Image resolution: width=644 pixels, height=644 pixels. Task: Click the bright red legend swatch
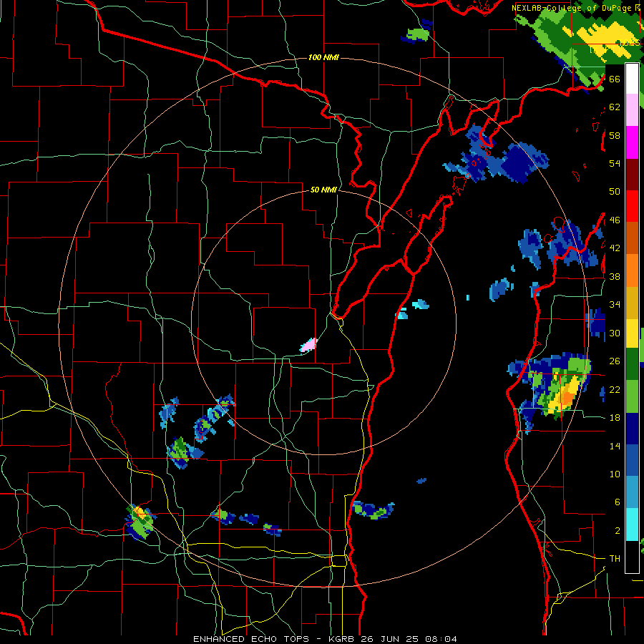click(x=632, y=207)
